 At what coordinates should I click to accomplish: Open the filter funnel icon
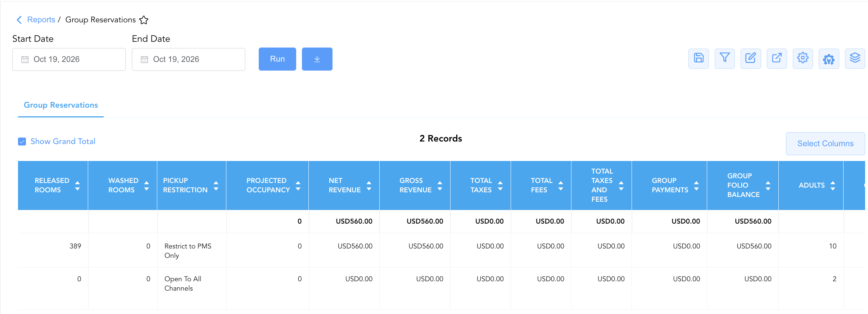[x=724, y=58]
